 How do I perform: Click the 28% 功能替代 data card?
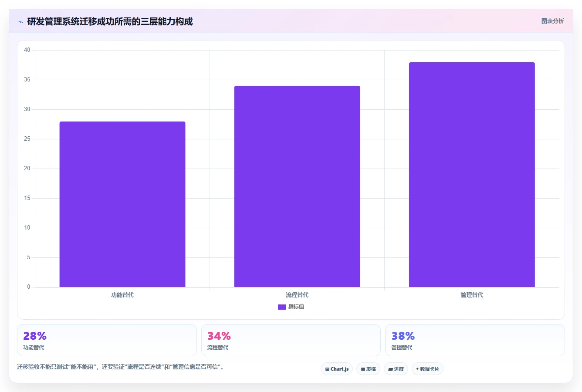click(107, 340)
